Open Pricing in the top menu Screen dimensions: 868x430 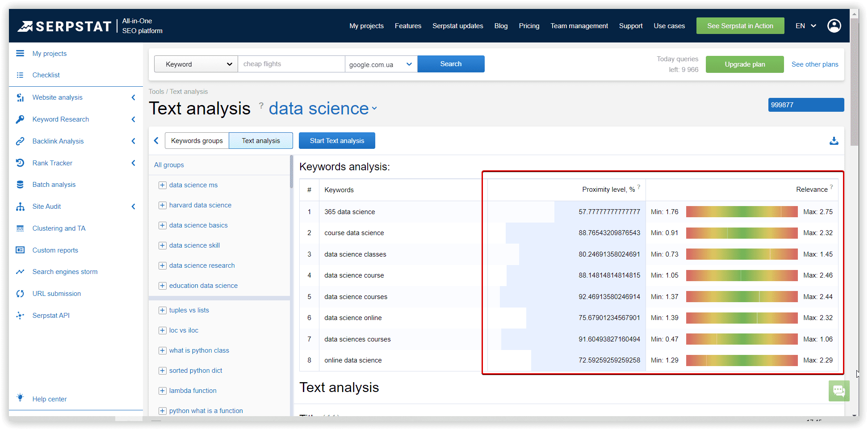tap(529, 26)
